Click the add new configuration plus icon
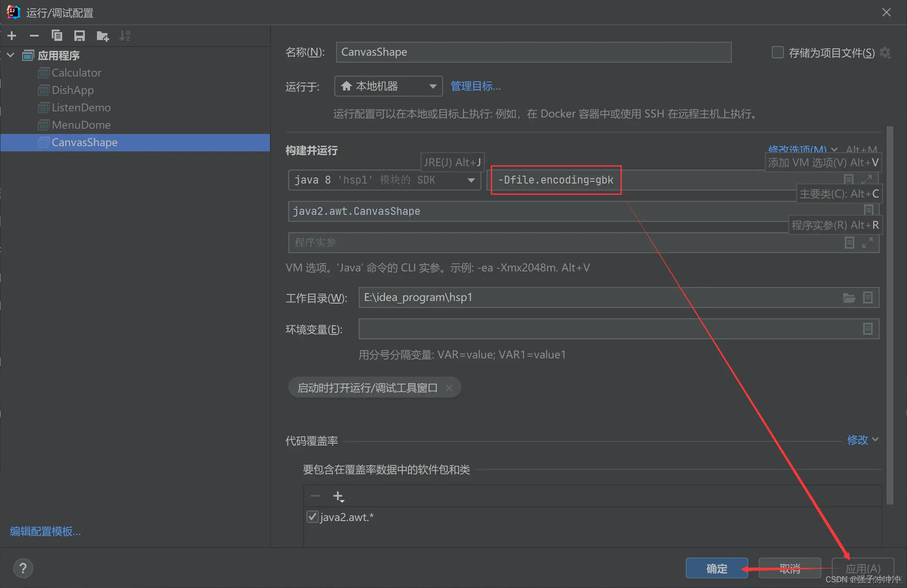 (12, 36)
